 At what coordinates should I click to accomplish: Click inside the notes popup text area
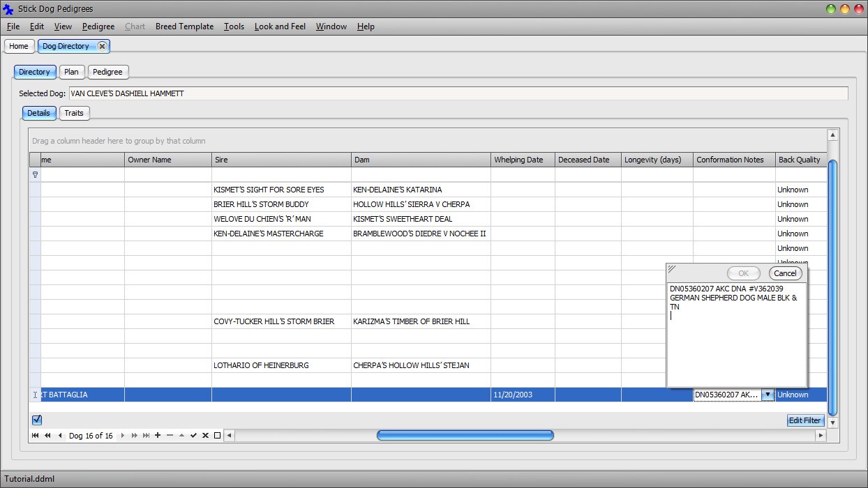point(736,342)
